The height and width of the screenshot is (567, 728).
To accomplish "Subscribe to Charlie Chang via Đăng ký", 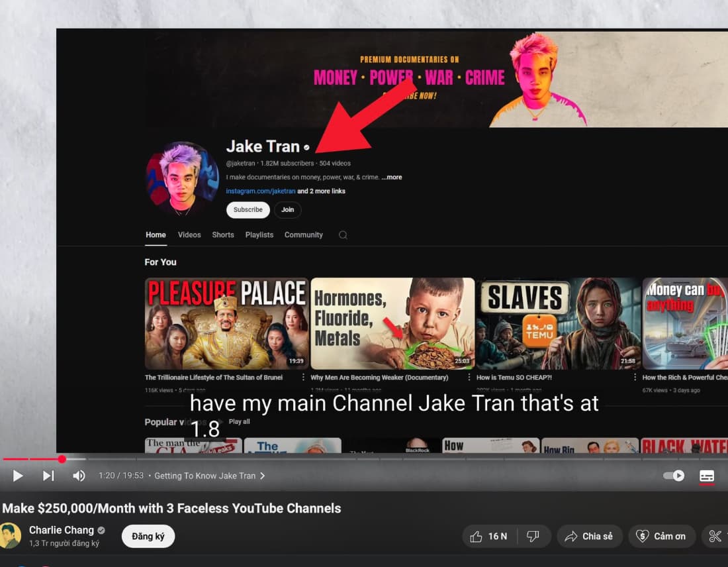I will click(x=148, y=537).
